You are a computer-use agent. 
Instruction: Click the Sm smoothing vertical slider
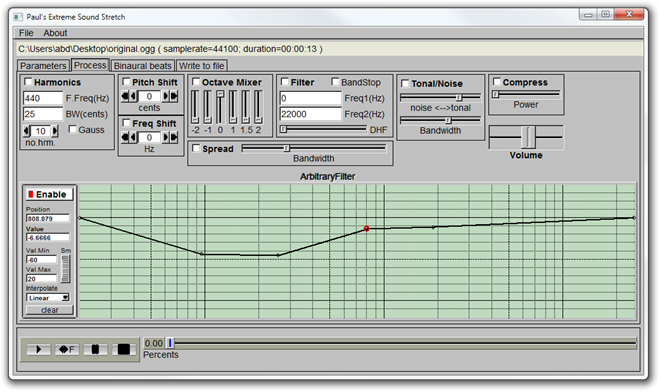(x=65, y=269)
